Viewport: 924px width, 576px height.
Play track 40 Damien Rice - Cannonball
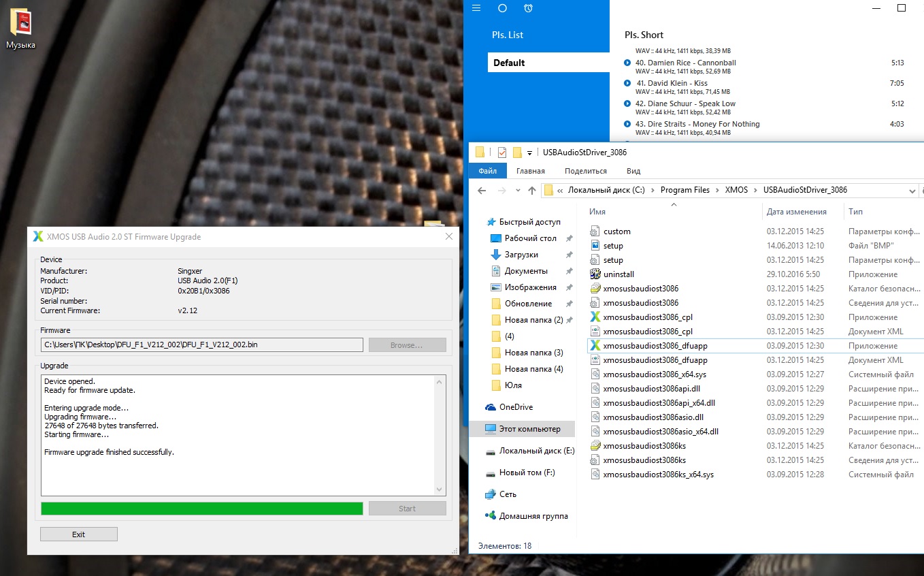(x=627, y=63)
